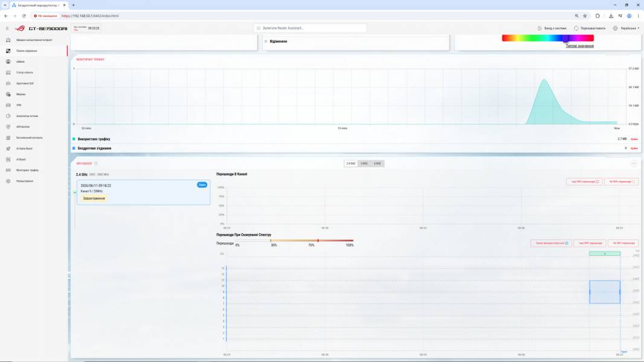Click the green channel 9 bar
This screenshot has height=362, width=644.
[x=605, y=254]
